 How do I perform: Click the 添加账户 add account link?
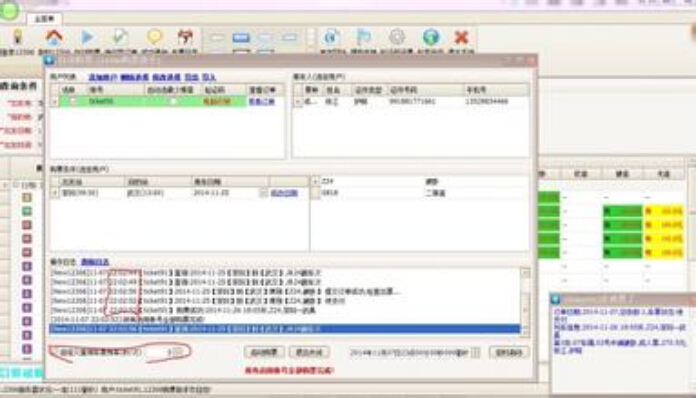[x=102, y=77]
